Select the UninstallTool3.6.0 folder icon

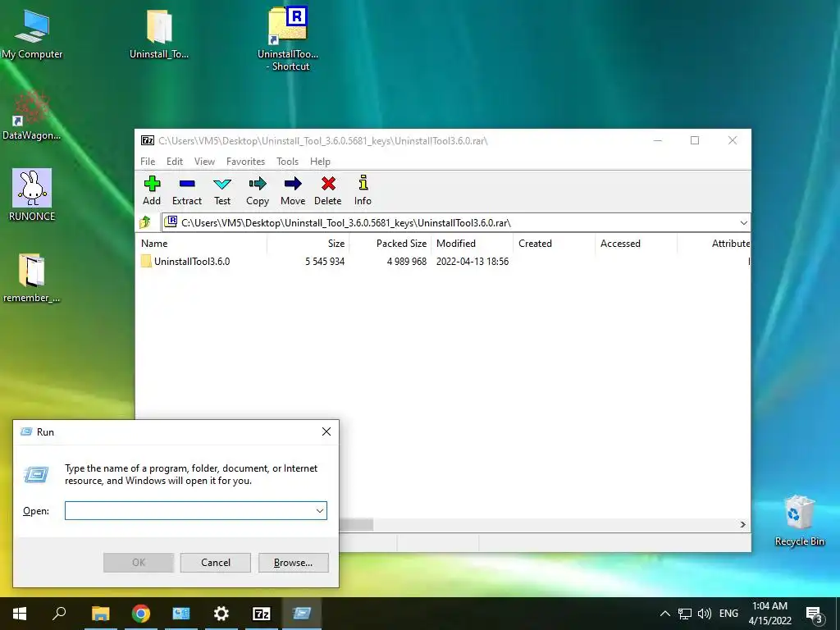(146, 262)
